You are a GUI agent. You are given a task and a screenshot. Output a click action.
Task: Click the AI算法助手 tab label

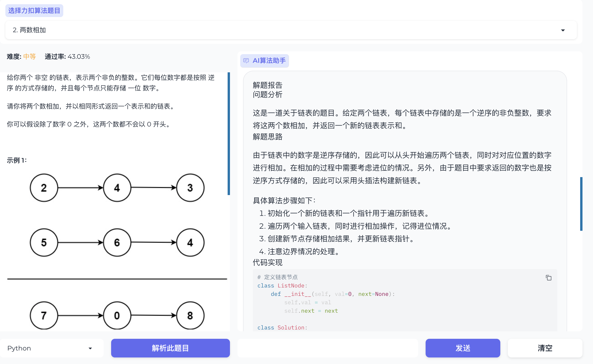pyautogui.click(x=269, y=60)
